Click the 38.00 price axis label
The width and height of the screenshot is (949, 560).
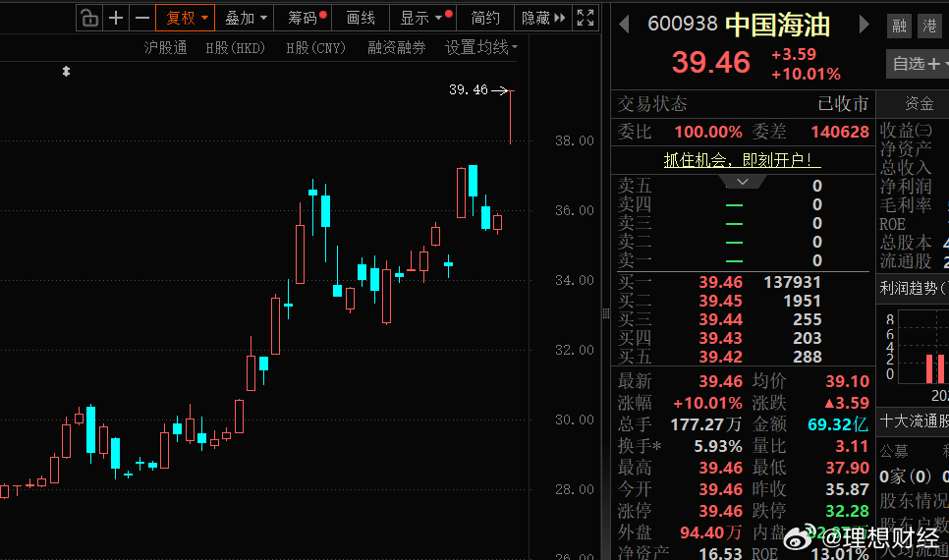(x=575, y=141)
